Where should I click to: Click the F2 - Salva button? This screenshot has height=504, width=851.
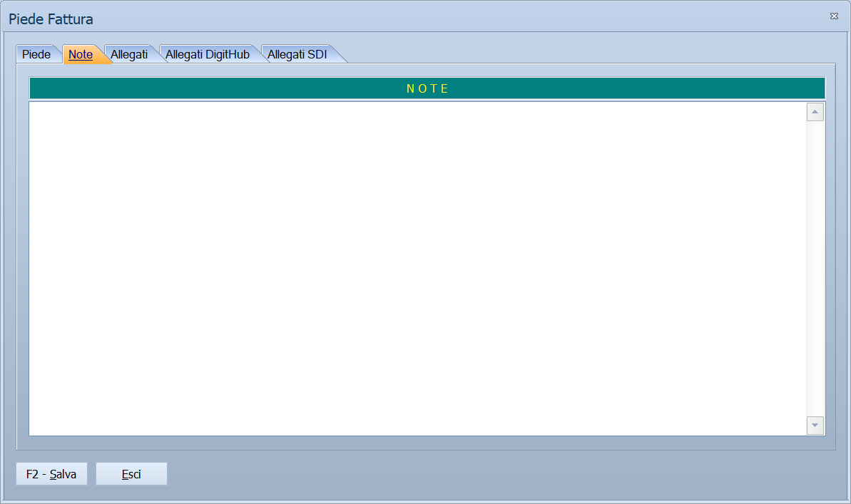point(51,473)
